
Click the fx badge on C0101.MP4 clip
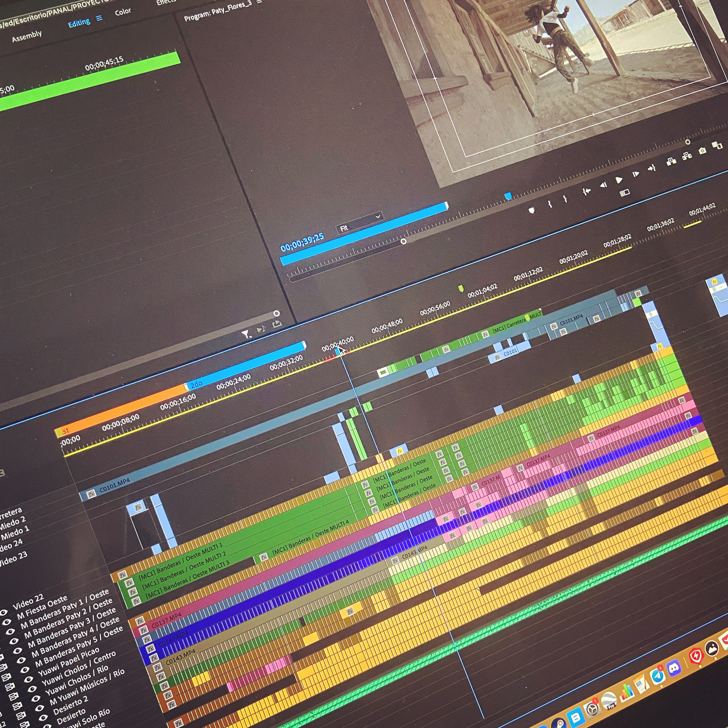92,494
